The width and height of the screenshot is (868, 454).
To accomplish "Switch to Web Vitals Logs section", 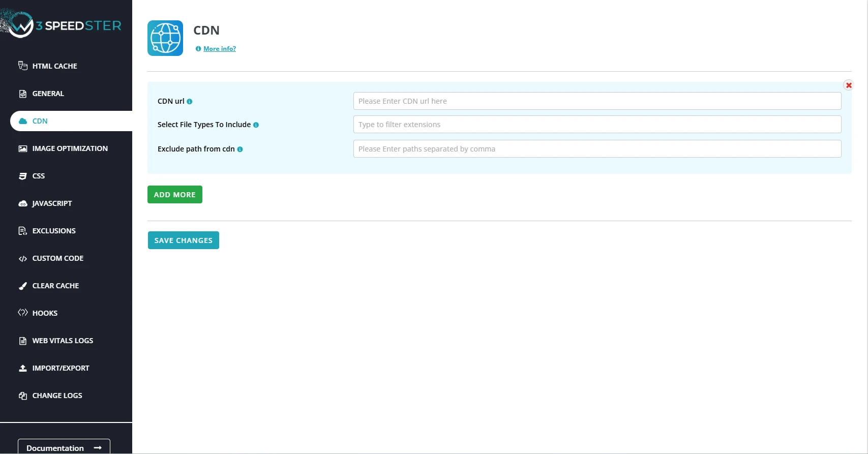I will click(x=63, y=341).
